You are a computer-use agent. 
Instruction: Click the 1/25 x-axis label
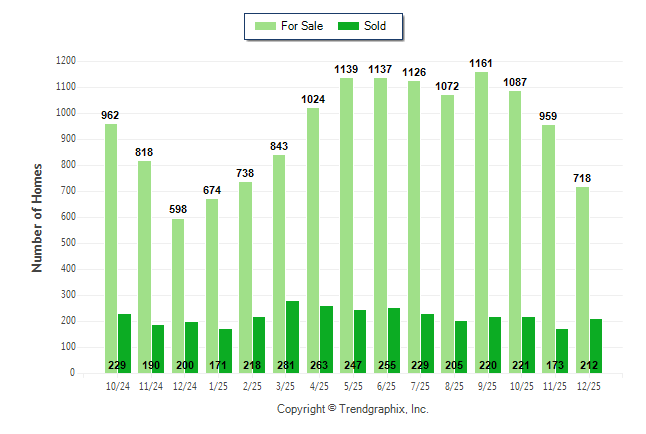tap(219, 385)
